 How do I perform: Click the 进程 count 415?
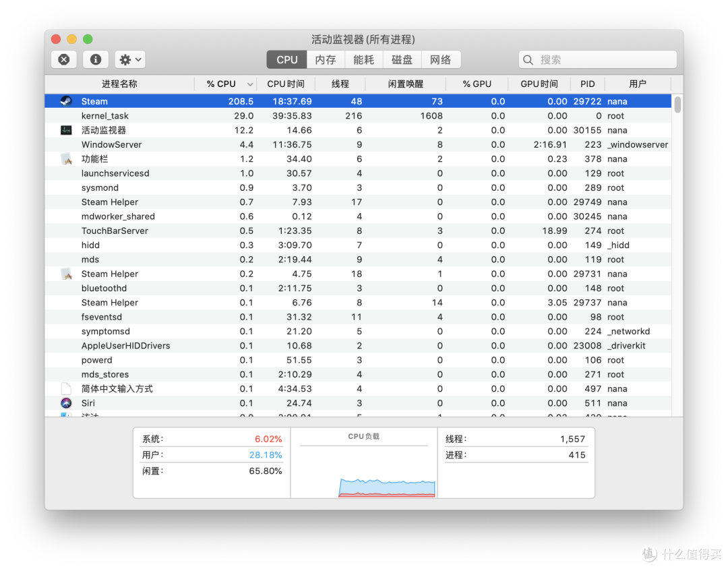coord(577,455)
